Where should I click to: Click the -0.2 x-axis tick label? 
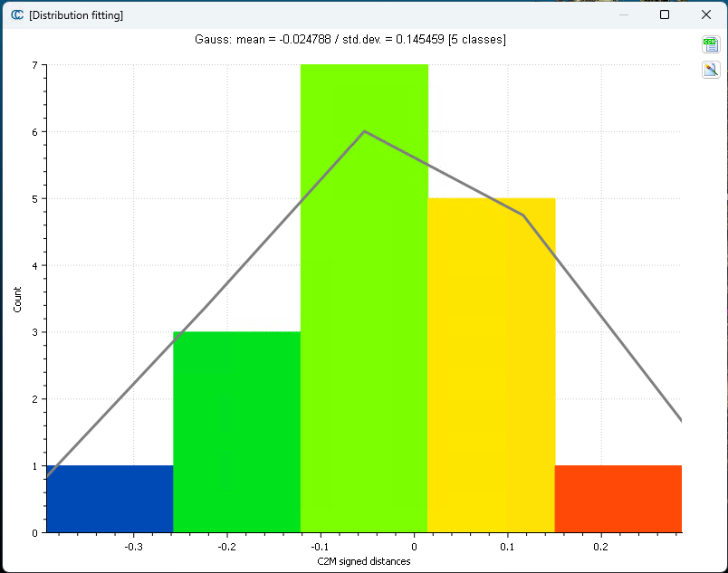pyautogui.click(x=226, y=547)
